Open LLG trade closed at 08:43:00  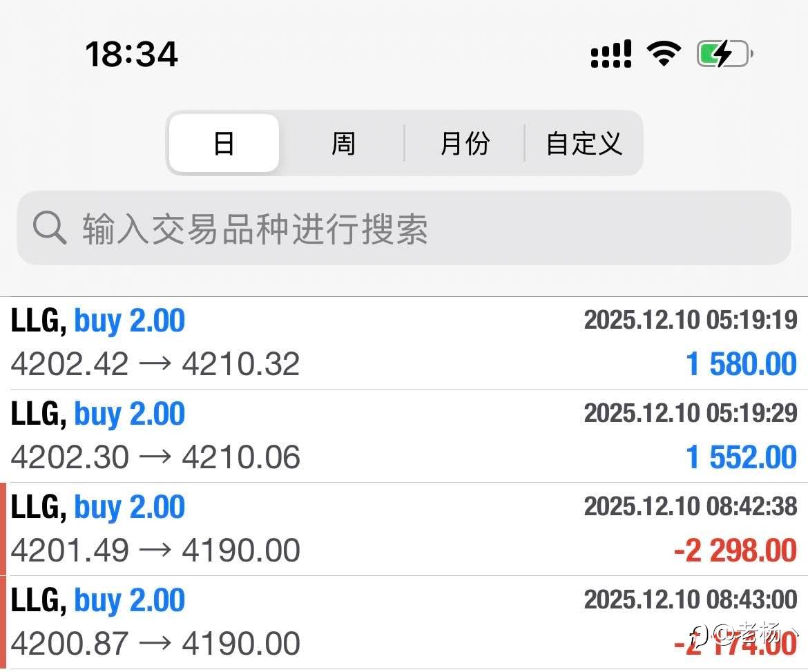pos(404,622)
